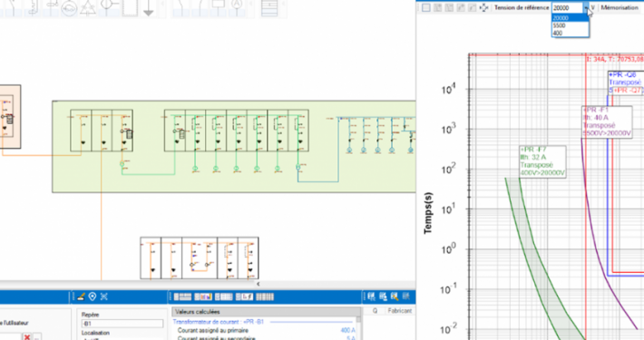Toggle the colored table layout view button
The height and width of the screenshot is (340, 644).
click(x=203, y=296)
